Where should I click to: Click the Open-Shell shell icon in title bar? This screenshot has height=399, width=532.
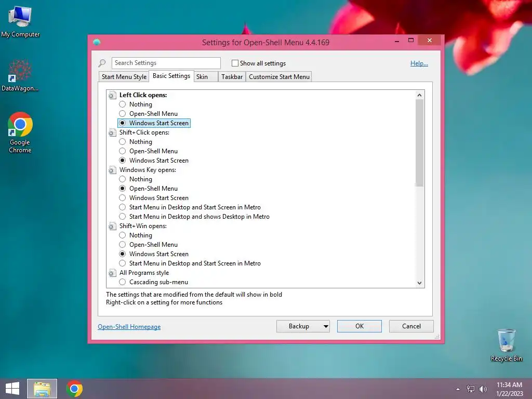click(x=97, y=42)
